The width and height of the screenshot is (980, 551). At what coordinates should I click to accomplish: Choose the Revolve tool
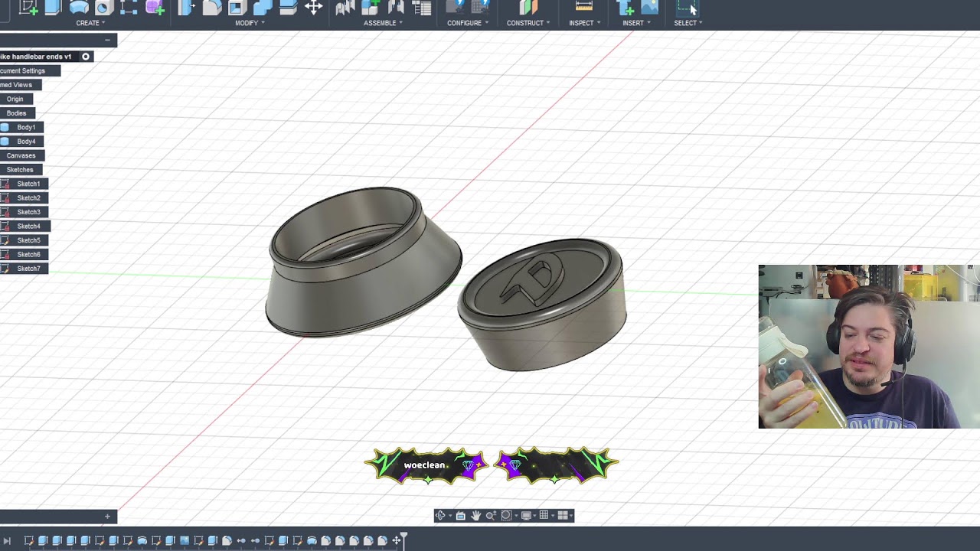79,7
